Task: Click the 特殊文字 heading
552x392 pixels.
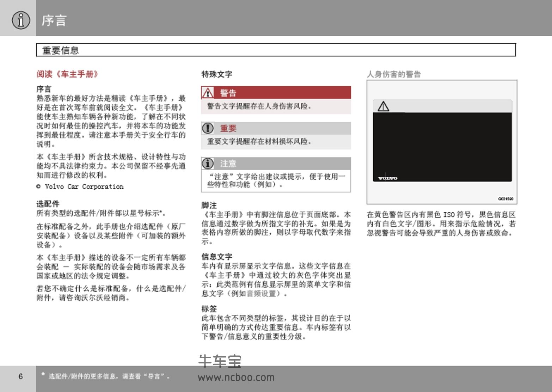Action: (217, 74)
